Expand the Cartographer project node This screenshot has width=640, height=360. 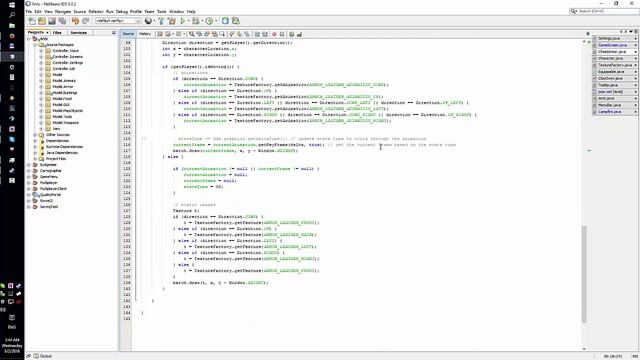pyautogui.click(x=29, y=171)
